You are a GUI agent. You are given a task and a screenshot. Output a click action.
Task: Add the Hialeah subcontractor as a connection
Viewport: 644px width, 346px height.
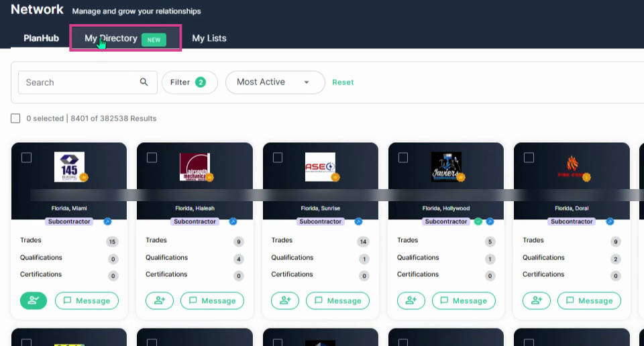pyautogui.click(x=160, y=300)
